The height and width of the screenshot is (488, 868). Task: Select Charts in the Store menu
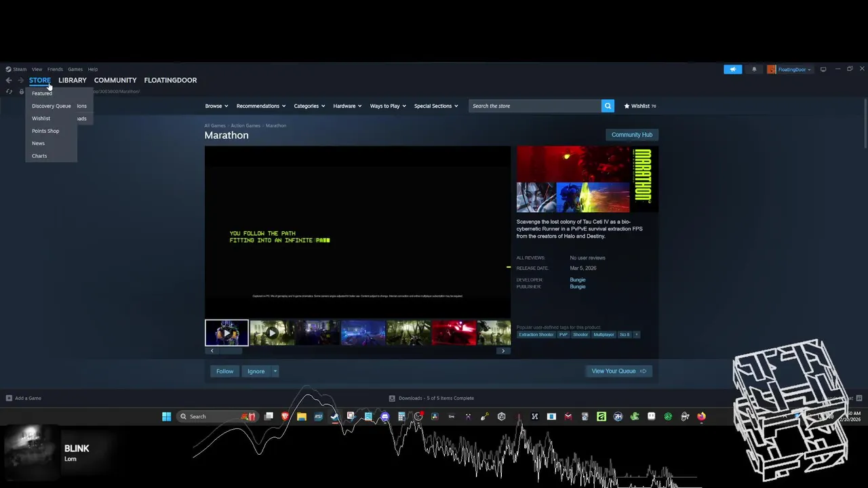(x=39, y=156)
